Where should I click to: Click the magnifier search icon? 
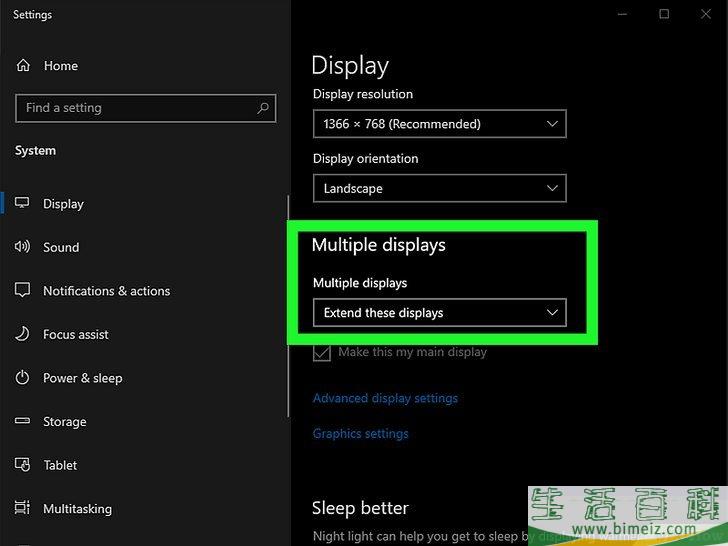point(263,108)
